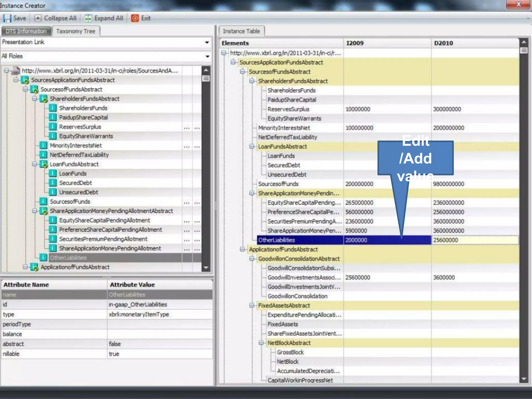Click the Collapse All toolbar icon

coord(38,18)
